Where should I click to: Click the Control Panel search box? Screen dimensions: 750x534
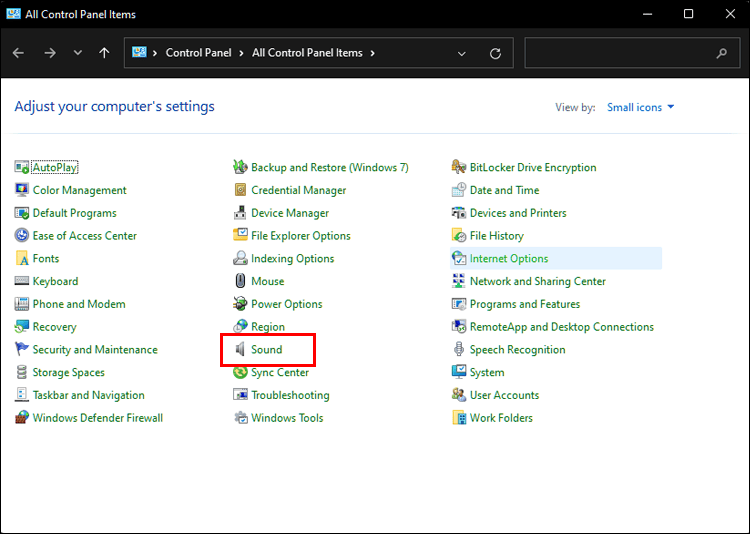click(x=632, y=53)
